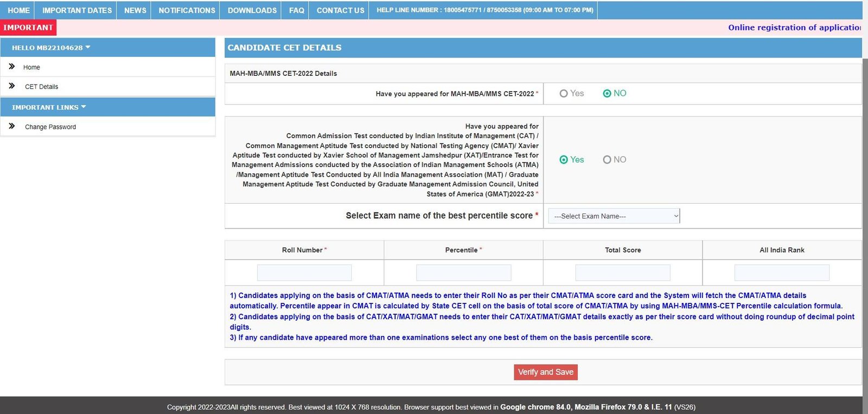Click the Verify and Save button
This screenshot has height=414, width=868.
546,372
